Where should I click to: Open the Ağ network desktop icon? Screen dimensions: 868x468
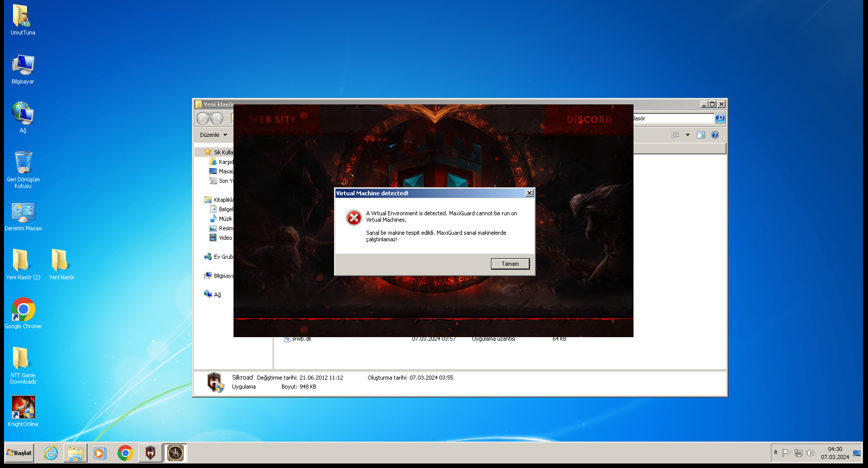click(22, 117)
